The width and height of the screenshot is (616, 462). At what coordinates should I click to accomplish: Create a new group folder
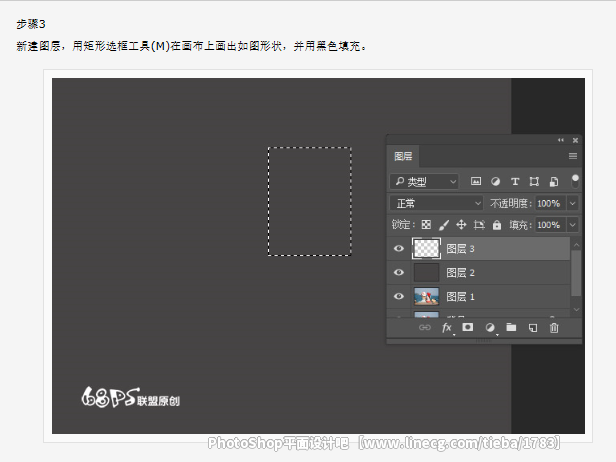[511, 327]
